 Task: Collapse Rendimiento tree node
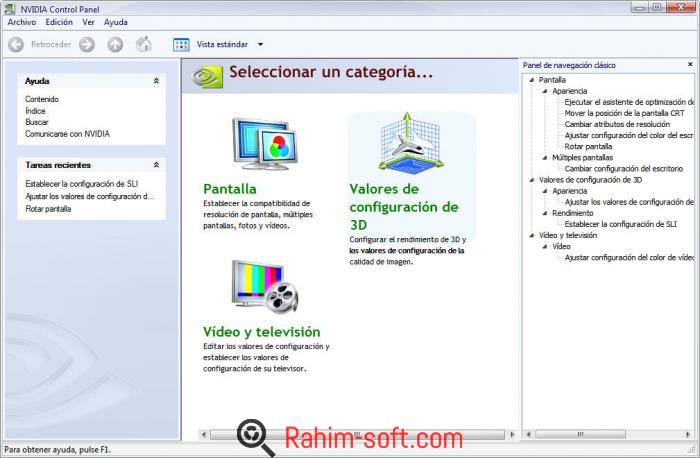tap(545, 213)
